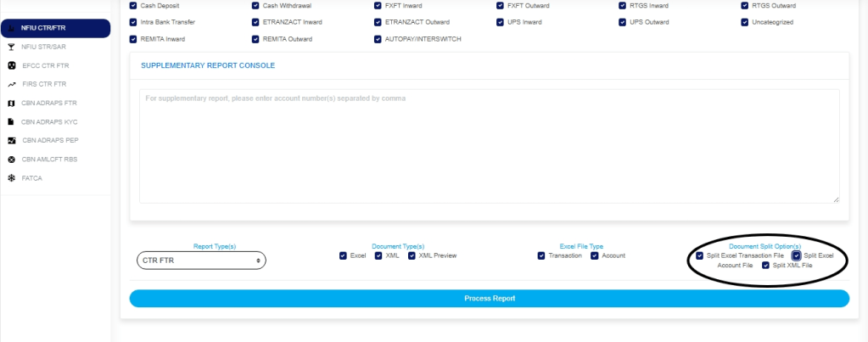Click the NFIU STR/SAR glass icon
Viewport: 868px width, 342px height.
(11, 47)
